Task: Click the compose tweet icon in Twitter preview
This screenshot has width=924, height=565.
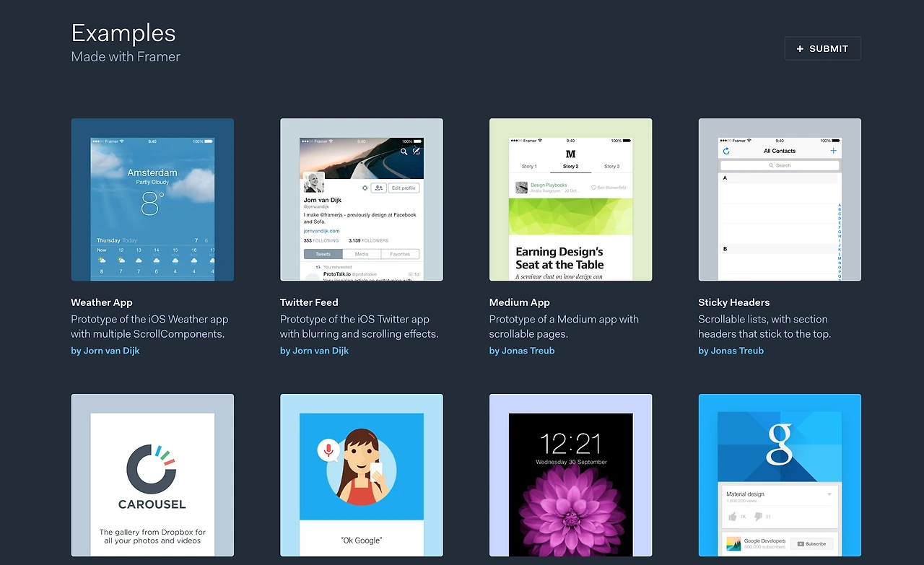Action: [x=416, y=152]
